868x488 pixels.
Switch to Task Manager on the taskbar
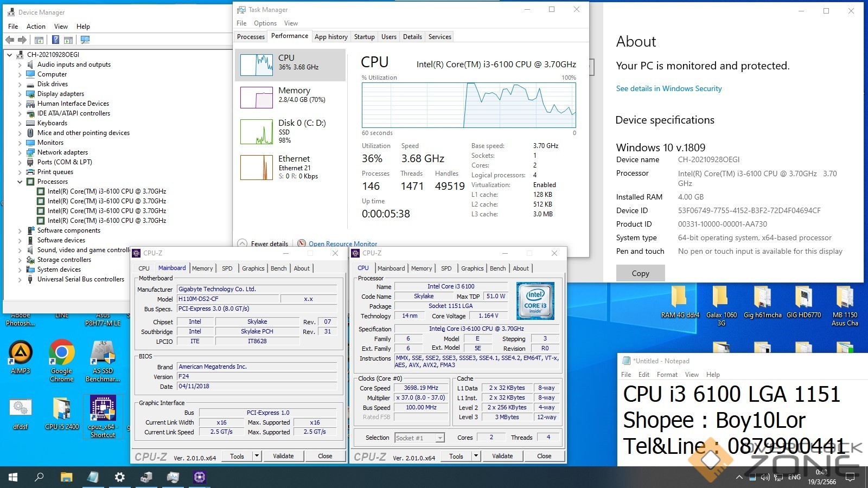173,477
